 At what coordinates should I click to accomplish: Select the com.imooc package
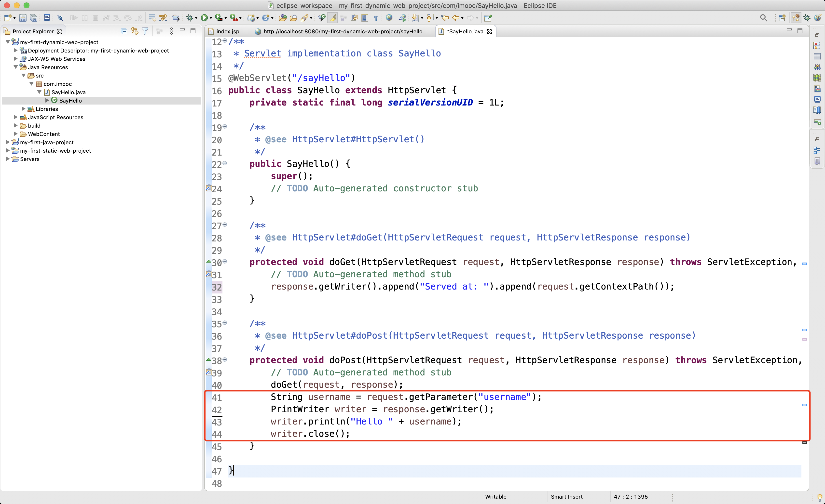click(x=54, y=84)
